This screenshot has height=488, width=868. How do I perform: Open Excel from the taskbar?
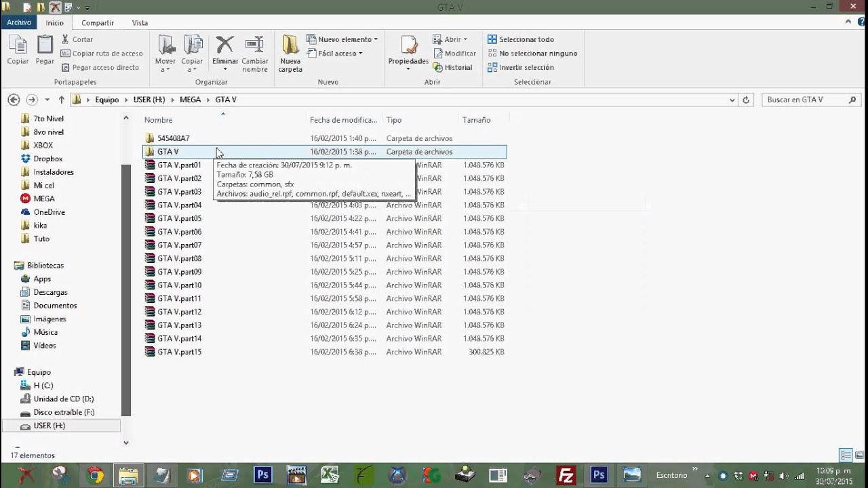coord(330,475)
